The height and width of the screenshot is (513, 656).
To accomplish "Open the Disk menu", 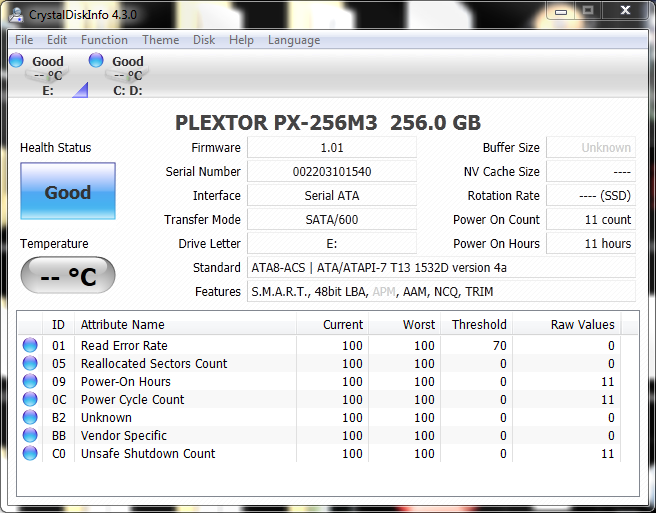I will click(x=204, y=40).
